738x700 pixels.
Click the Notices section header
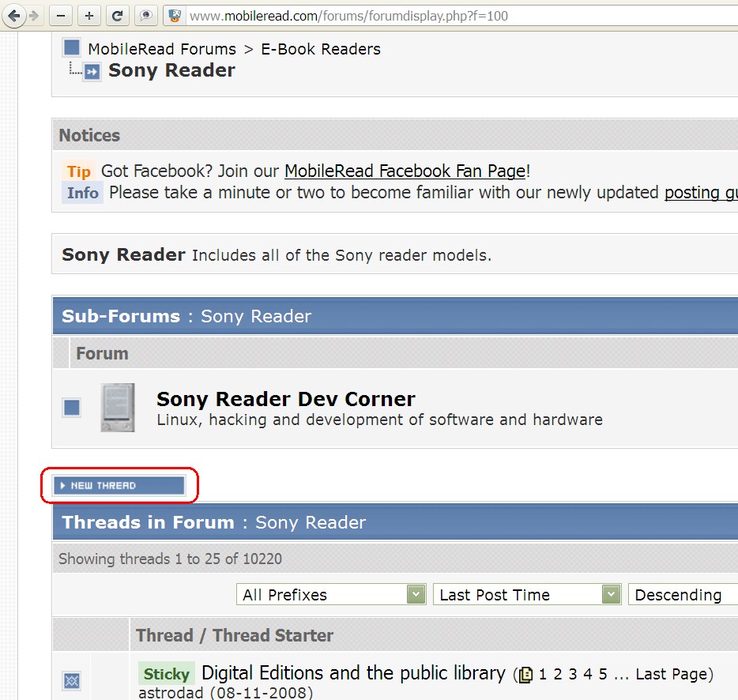tap(395, 135)
